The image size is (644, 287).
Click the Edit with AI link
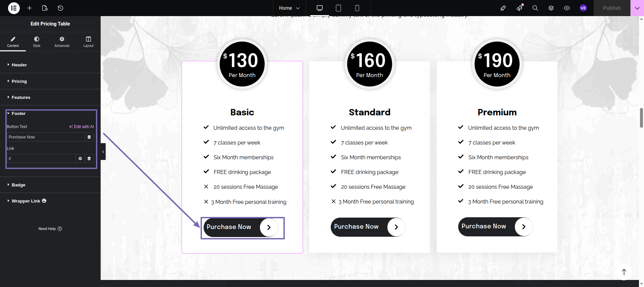pyautogui.click(x=82, y=127)
